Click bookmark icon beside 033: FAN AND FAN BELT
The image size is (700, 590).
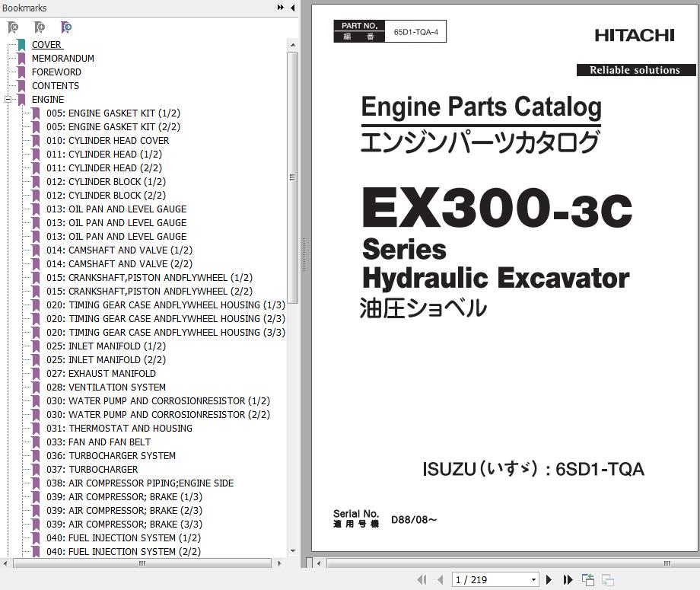[x=36, y=442]
